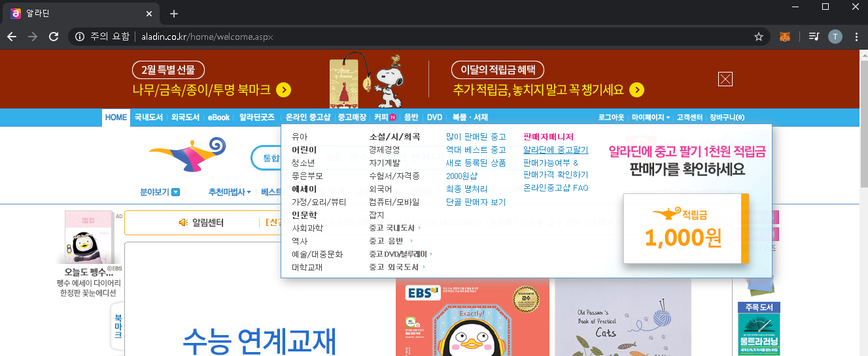
Task: Close the top promotional banner with X
Action: (725, 79)
